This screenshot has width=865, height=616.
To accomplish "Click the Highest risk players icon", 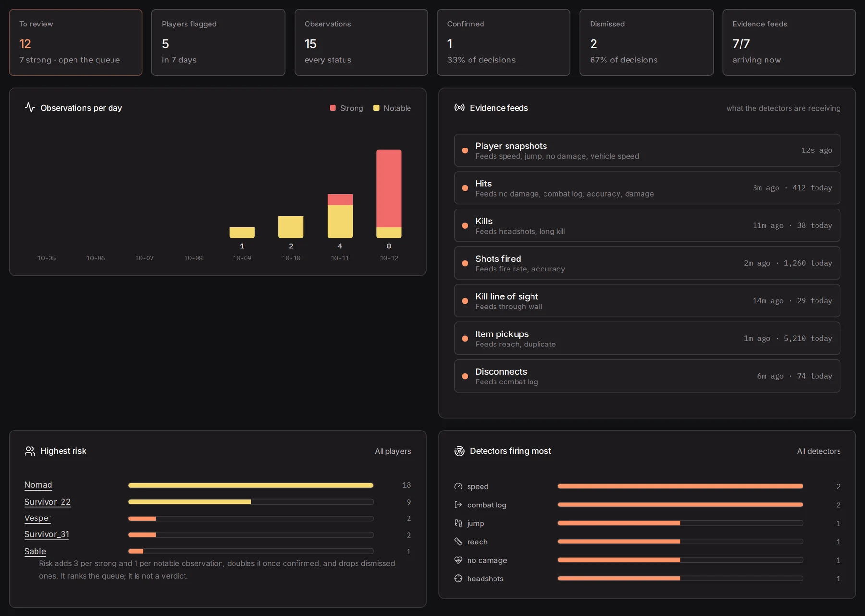I will tap(30, 451).
